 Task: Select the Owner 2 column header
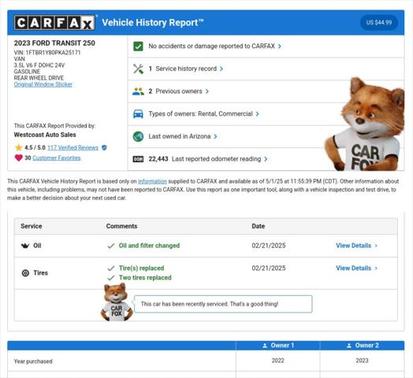[x=362, y=345]
